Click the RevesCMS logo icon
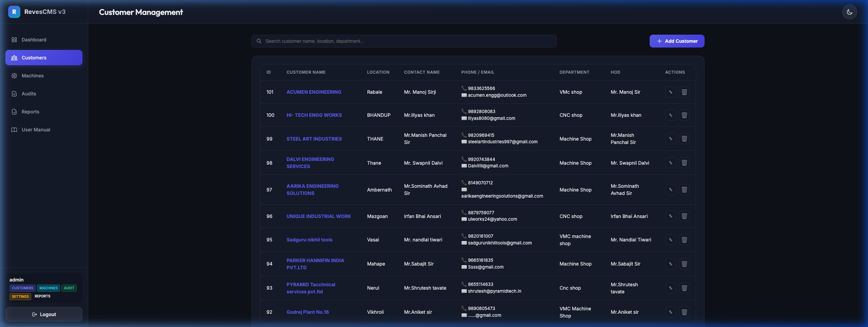This screenshot has width=868, height=327. (14, 12)
